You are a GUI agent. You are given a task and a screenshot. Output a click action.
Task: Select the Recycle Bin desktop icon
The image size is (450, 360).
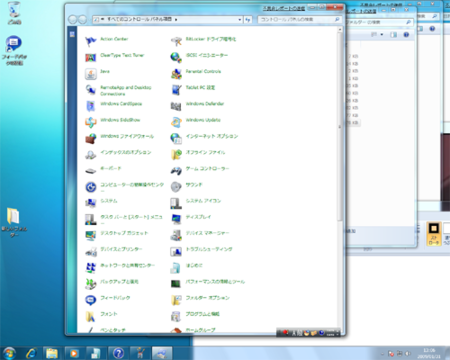14,14
